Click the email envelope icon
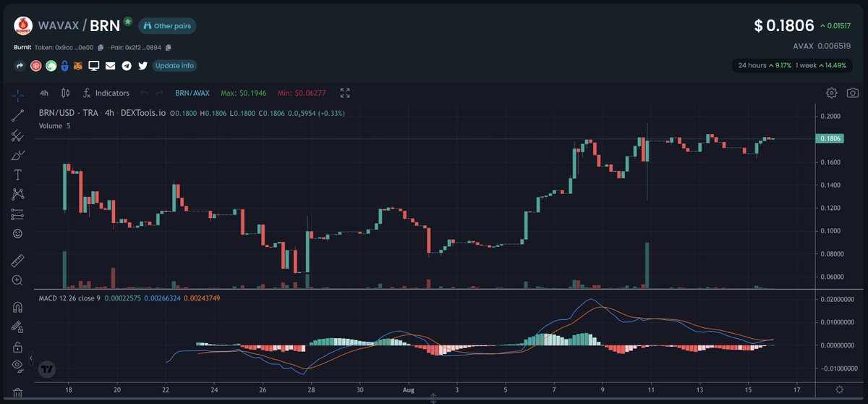868x404 pixels. pyautogui.click(x=111, y=66)
